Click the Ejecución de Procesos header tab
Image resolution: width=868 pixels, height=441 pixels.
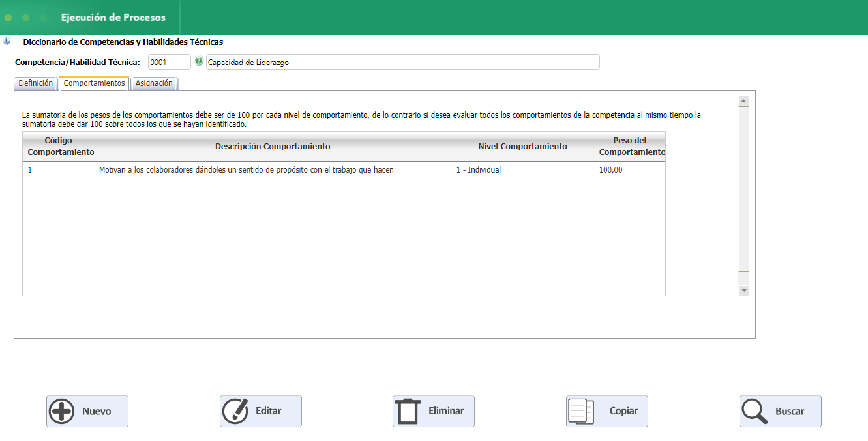[113, 18]
